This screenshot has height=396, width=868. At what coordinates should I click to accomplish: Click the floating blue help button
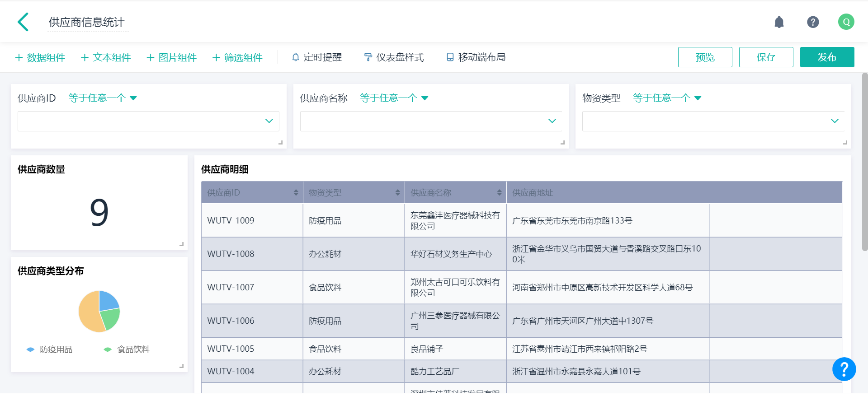844,369
